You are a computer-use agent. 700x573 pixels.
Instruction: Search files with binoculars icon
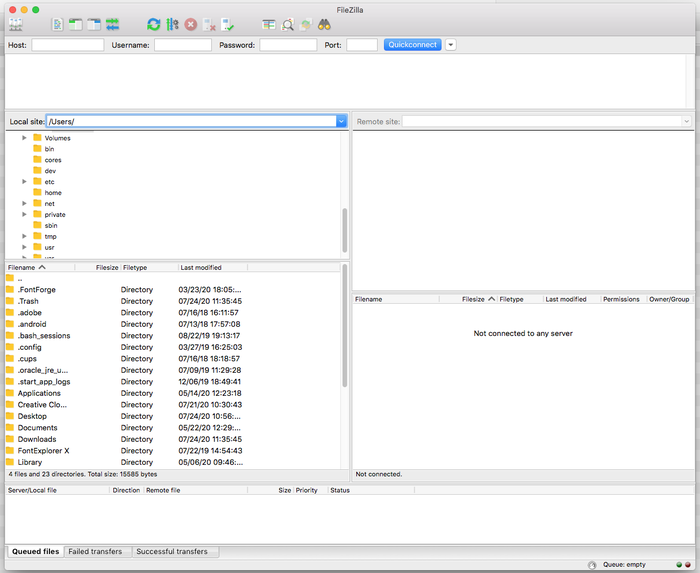click(324, 25)
